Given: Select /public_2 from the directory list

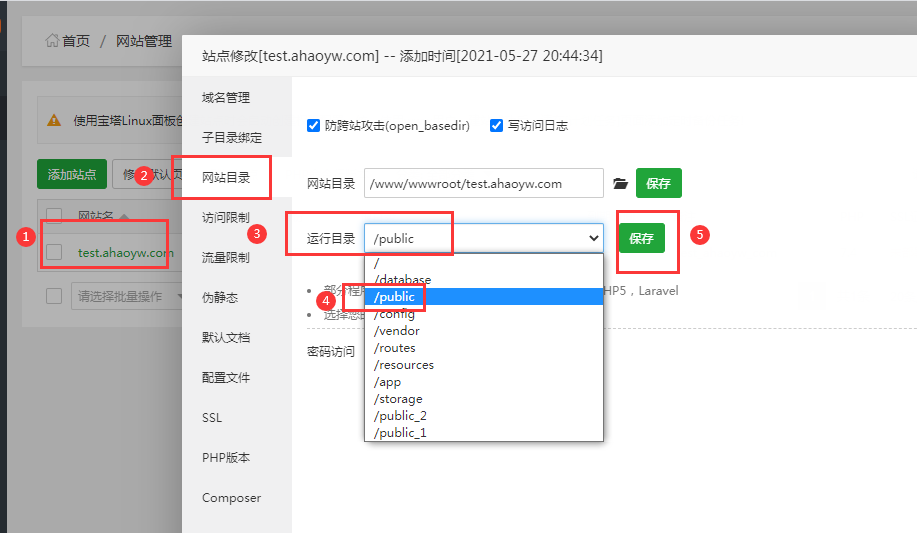Looking at the screenshot, I should [x=400, y=416].
